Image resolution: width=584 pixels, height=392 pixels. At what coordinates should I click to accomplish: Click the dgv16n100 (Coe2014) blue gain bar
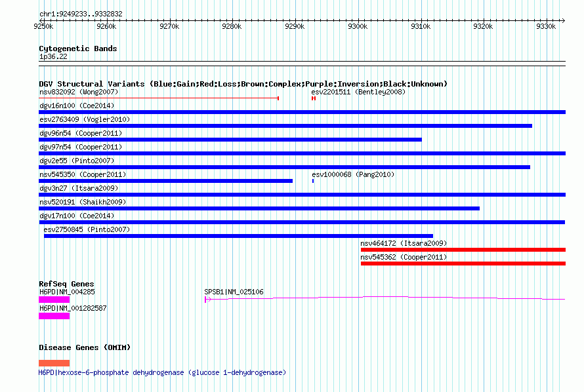pyautogui.click(x=302, y=112)
